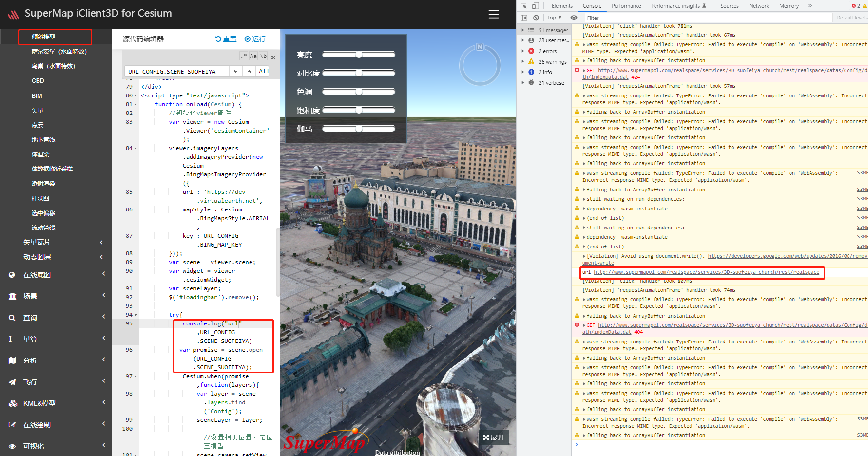Open the logged realspace URL link
Image resolution: width=868 pixels, height=456 pixels.
pos(706,272)
